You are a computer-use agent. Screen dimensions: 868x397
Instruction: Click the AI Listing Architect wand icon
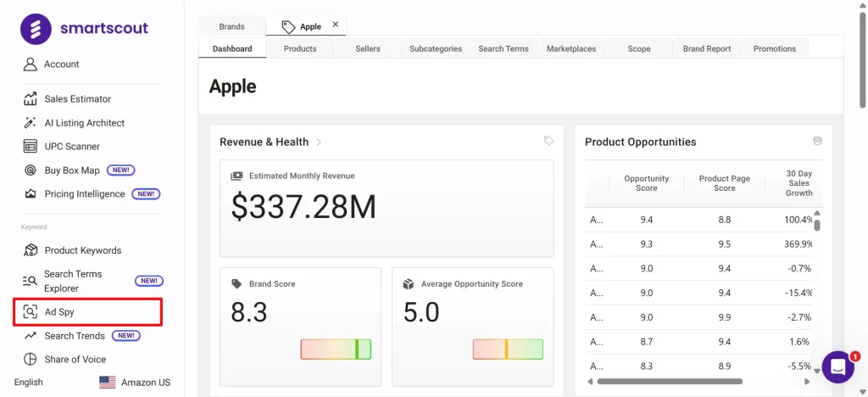[30, 123]
